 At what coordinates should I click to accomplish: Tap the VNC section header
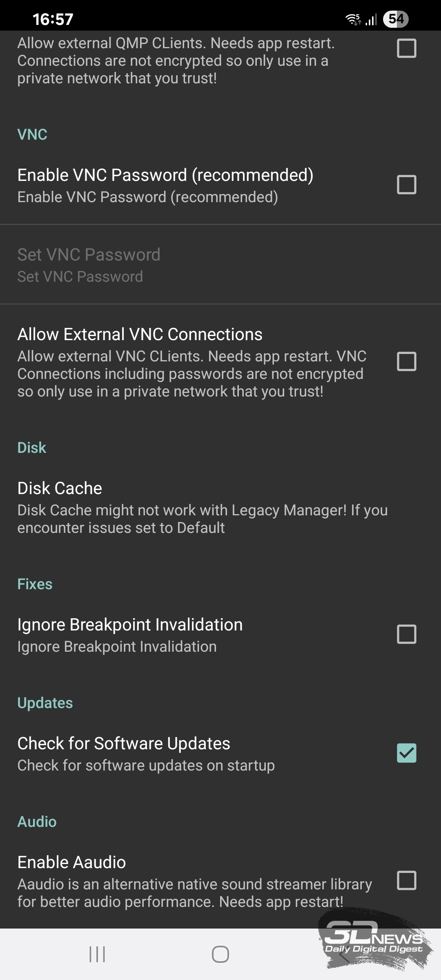tap(32, 134)
